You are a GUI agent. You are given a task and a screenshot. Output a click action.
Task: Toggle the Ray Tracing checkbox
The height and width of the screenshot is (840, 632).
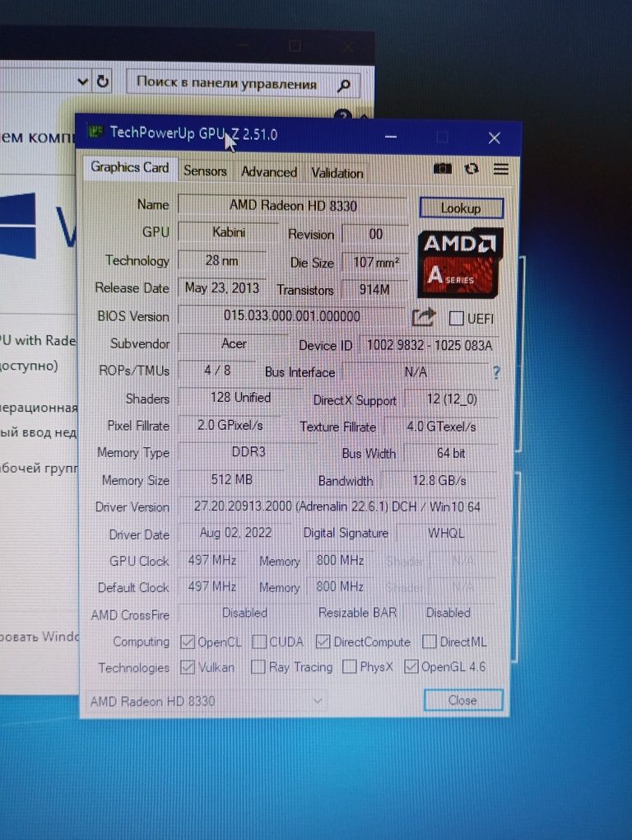tap(258, 667)
